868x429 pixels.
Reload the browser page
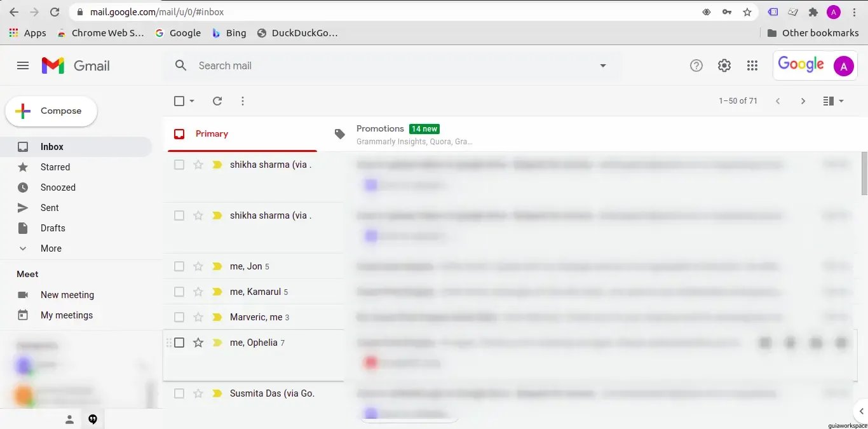coord(55,12)
